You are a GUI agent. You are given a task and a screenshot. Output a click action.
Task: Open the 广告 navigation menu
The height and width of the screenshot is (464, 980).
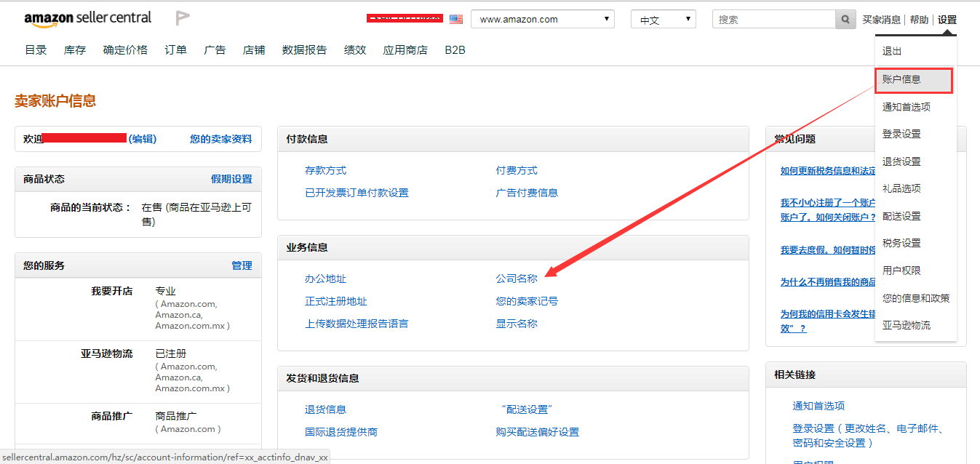[x=215, y=50]
